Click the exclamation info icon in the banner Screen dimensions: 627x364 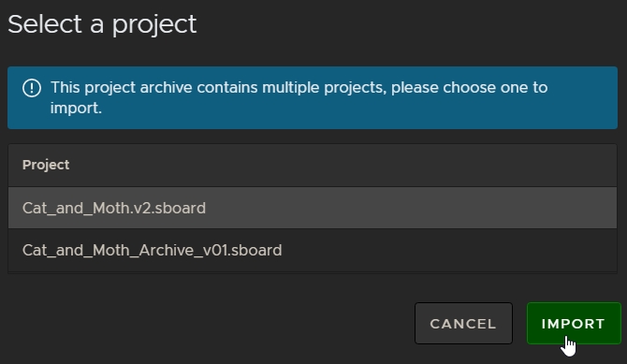point(32,88)
